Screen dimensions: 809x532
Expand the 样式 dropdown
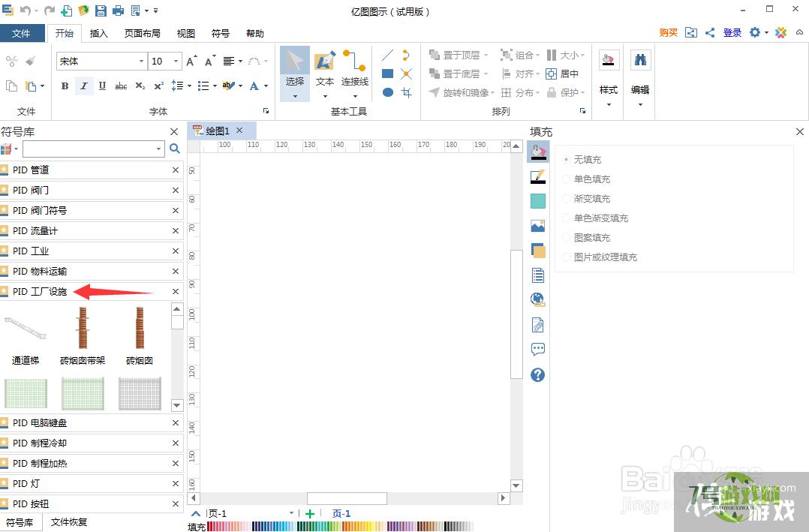[609, 104]
